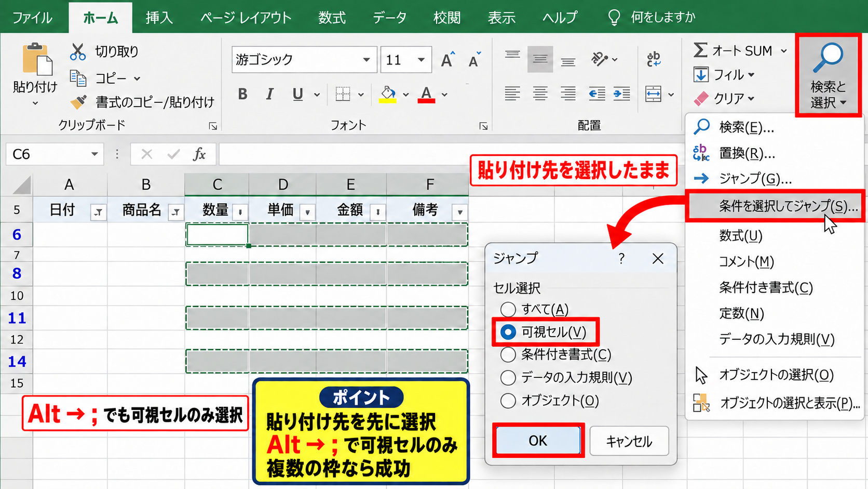This screenshot has height=489, width=868.
Task: Open the 挿入 ribbon tab
Action: tap(159, 18)
